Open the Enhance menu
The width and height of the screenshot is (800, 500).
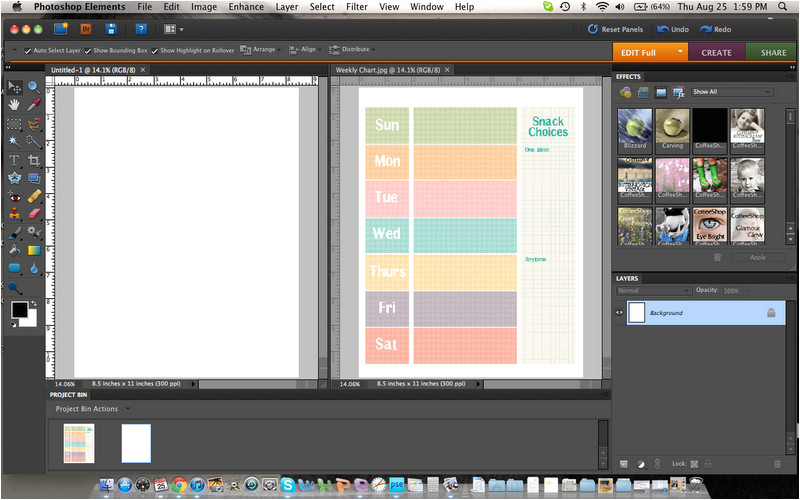tap(246, 7)
